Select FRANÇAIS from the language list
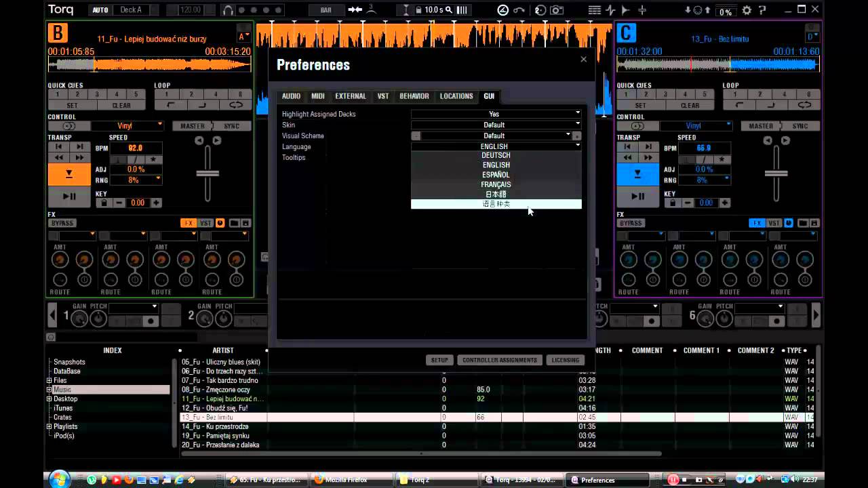 496,184
